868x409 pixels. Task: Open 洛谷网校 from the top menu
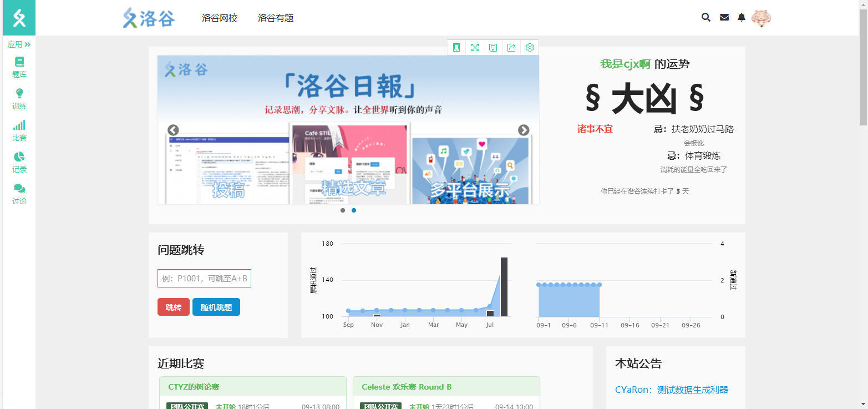pos(219,17)
